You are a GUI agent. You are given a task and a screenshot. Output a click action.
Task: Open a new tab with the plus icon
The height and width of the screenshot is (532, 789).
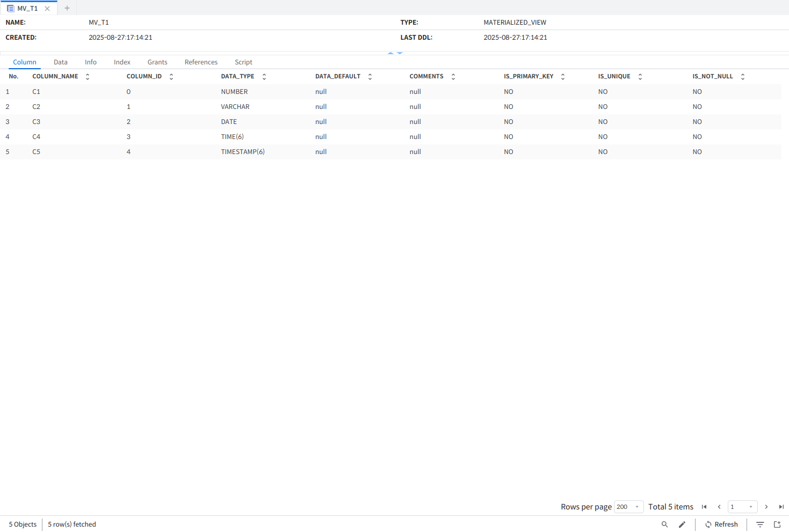click(67, 8)
